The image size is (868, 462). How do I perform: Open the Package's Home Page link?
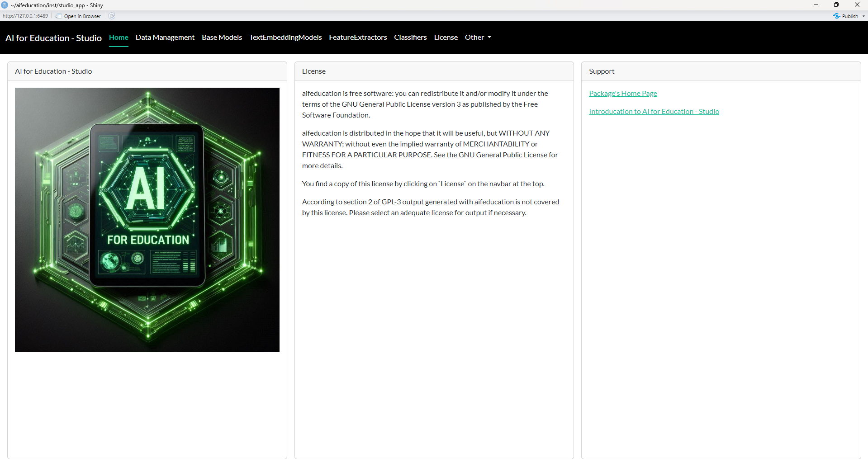(623, 94)
